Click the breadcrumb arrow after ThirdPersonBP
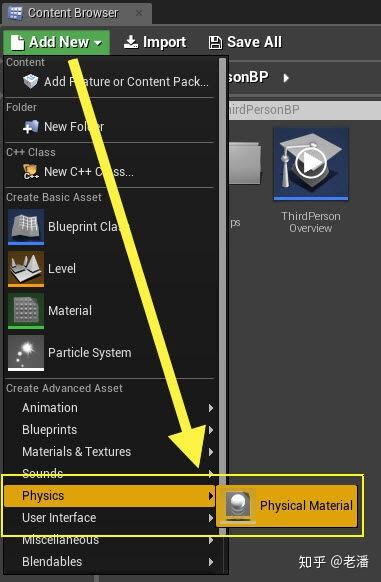This screenshot has width=381, height=582. 286,78
